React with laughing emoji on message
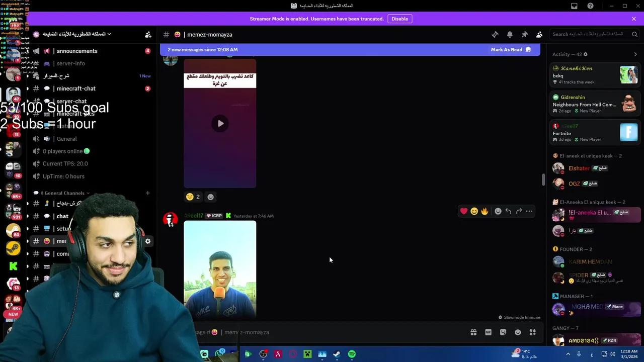Screen dimensions: 644x362 tap(474, 211)
